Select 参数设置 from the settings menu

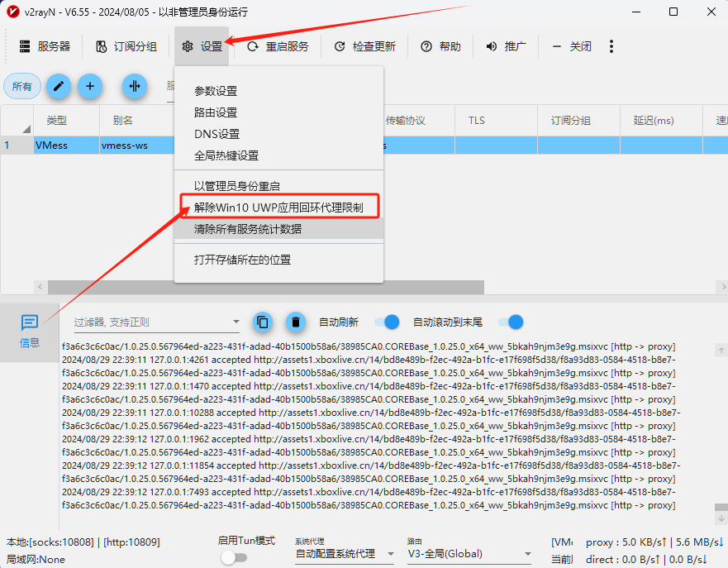(278, 91)
